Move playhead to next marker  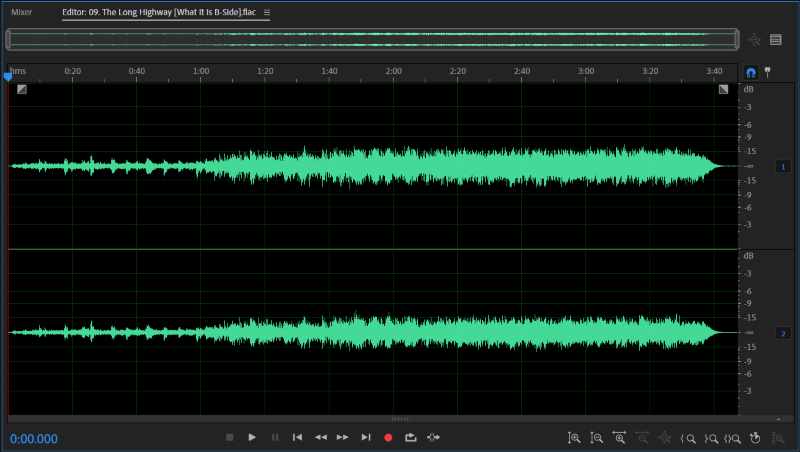(366, 437)
